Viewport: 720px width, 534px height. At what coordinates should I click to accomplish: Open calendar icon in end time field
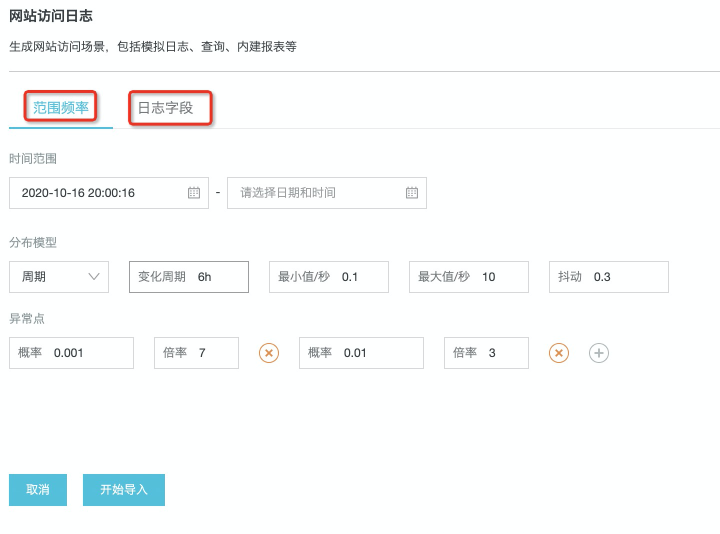412,193
